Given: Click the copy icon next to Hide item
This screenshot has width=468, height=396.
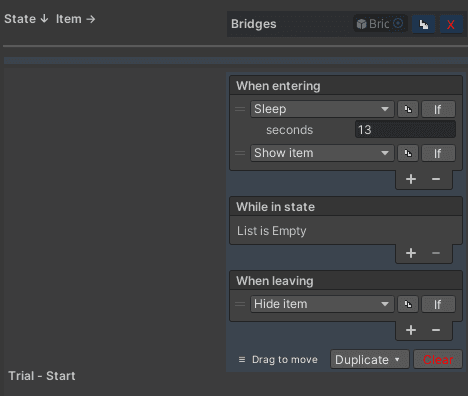Looking at the screenshot, I should [408, 304].
